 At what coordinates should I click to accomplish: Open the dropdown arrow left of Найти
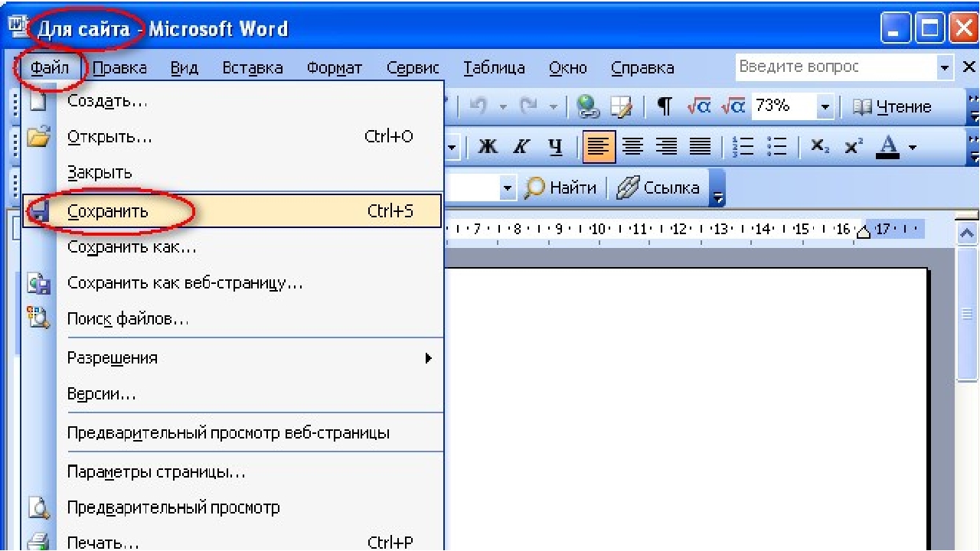click(x=507, y=187)
